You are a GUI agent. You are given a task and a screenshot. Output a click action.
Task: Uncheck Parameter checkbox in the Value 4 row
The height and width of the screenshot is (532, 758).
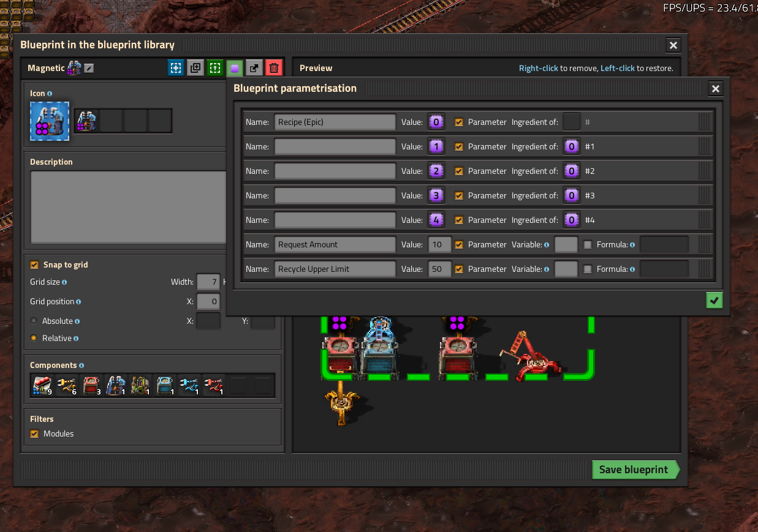(x=458, y=220)
